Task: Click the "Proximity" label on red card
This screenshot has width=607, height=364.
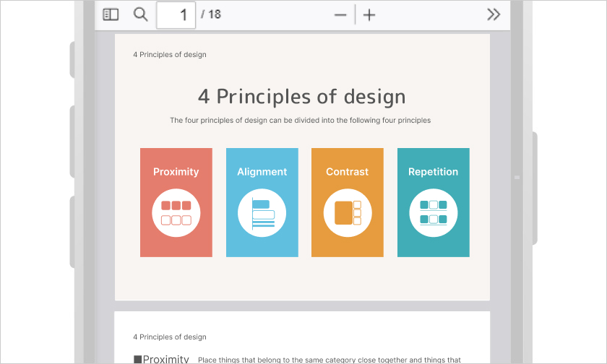Action: tap(176, 172)
